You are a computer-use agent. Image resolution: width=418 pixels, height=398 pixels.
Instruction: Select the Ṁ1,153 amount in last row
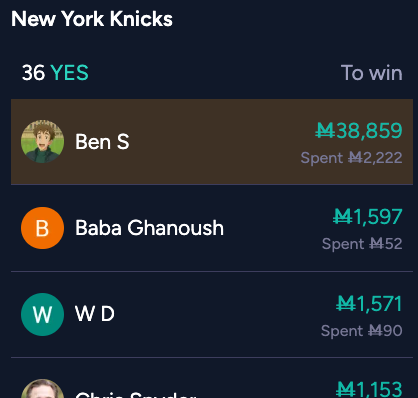click(x=369, y=389)
